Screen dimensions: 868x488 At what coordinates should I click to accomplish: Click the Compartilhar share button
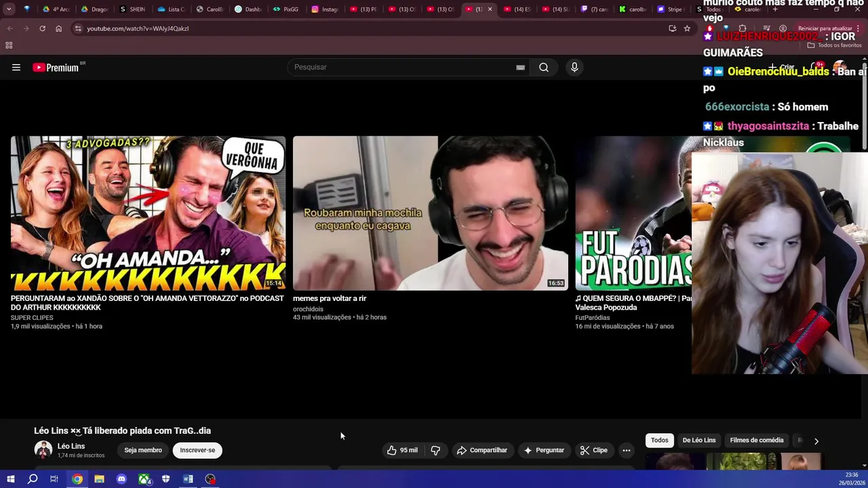(x=482, y=450)
